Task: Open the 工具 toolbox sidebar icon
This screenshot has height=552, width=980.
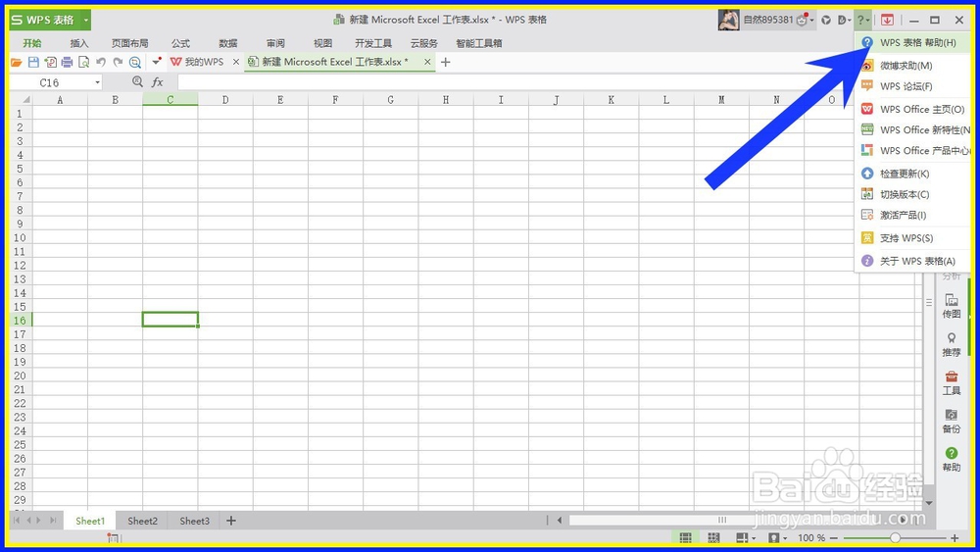Action: coord(952,382)
